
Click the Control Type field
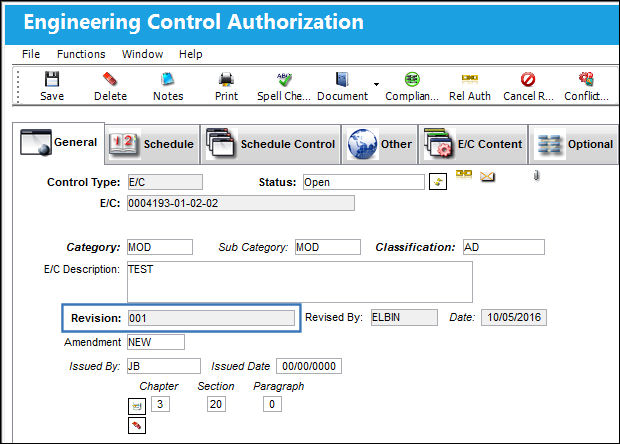165,182
